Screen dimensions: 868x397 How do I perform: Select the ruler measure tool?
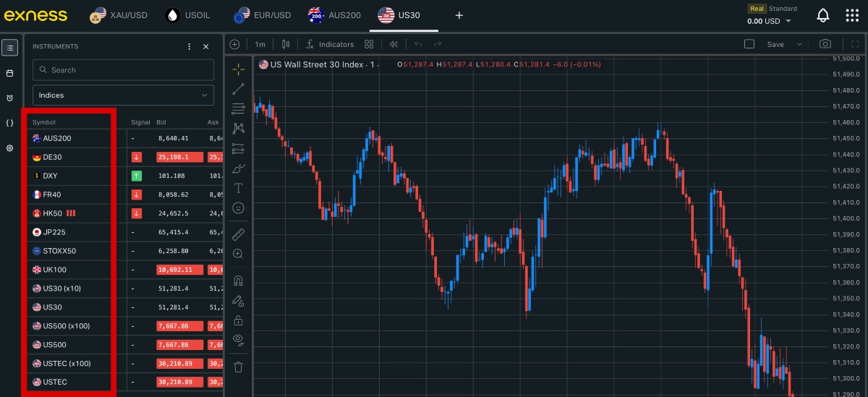pyautogui.click(x=238, y=234)
